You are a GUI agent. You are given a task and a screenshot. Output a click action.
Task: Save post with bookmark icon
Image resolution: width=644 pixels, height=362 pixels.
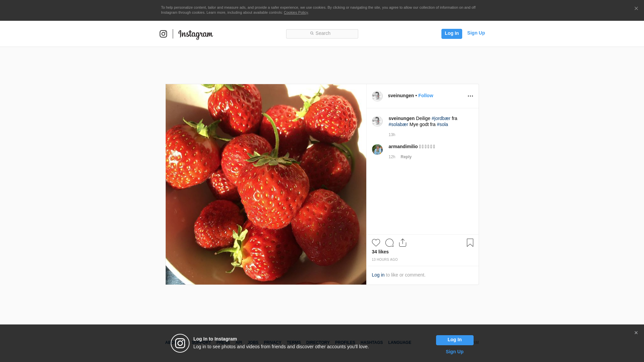(x=470, y=243)
